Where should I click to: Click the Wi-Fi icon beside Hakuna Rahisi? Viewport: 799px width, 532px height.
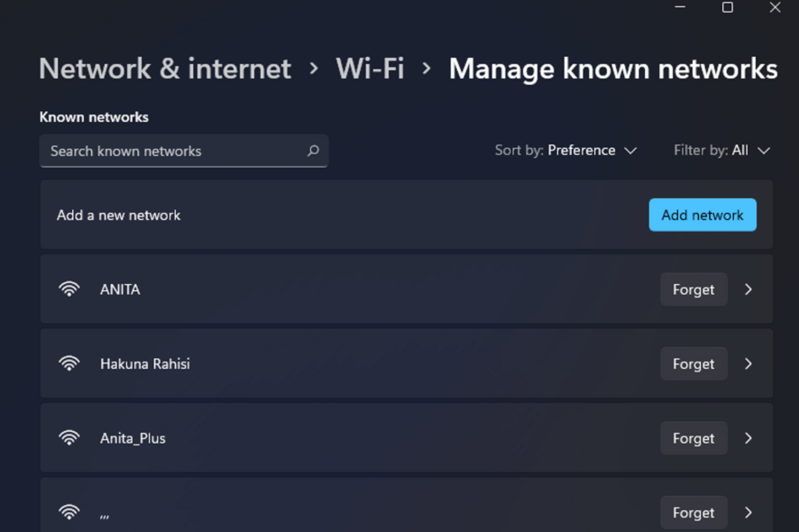pyautogui.click(x=69, y=363)
